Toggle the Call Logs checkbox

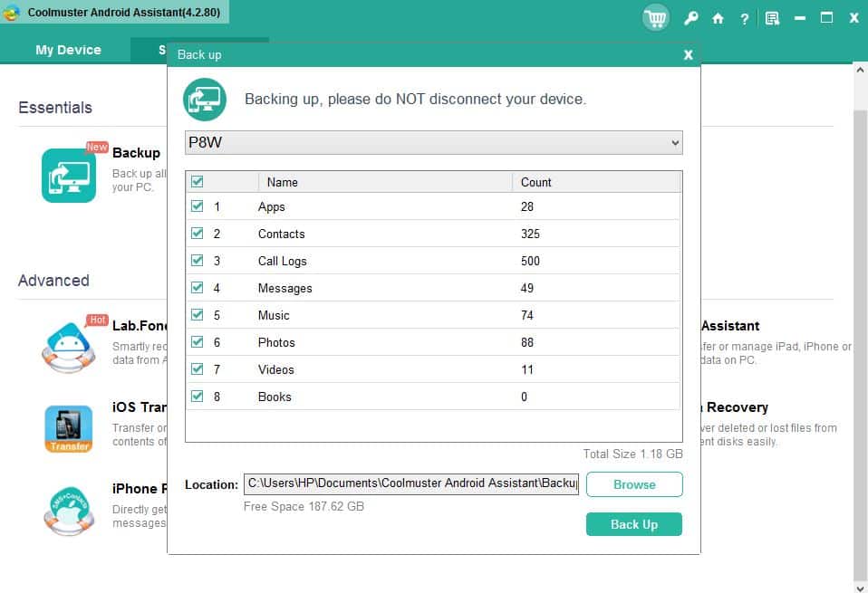click(198, 261)
